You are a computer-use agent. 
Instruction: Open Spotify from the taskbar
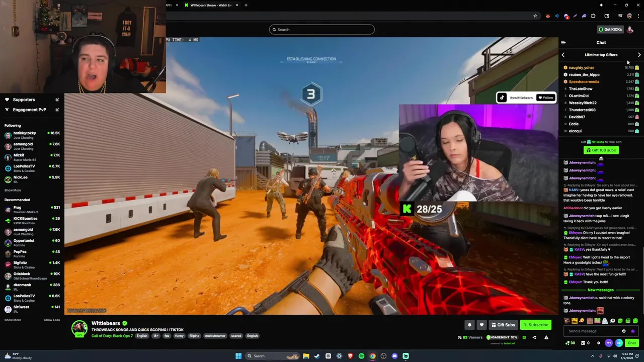[361, 356]
